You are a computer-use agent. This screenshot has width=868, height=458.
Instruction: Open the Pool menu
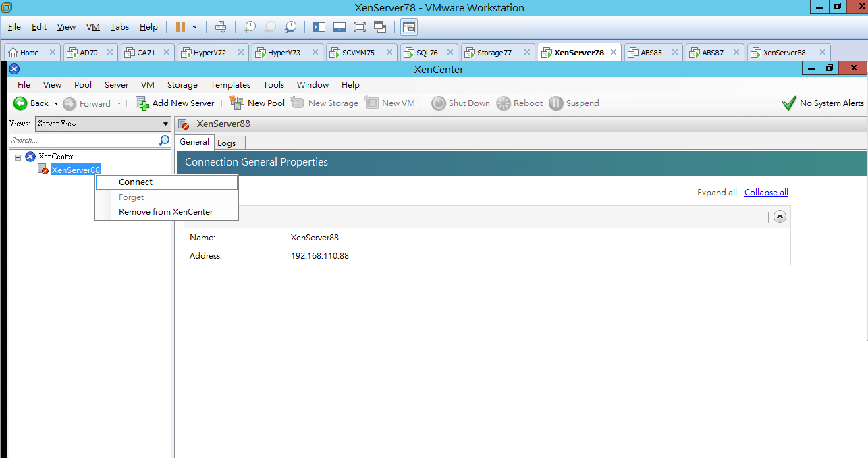(83, 85)
